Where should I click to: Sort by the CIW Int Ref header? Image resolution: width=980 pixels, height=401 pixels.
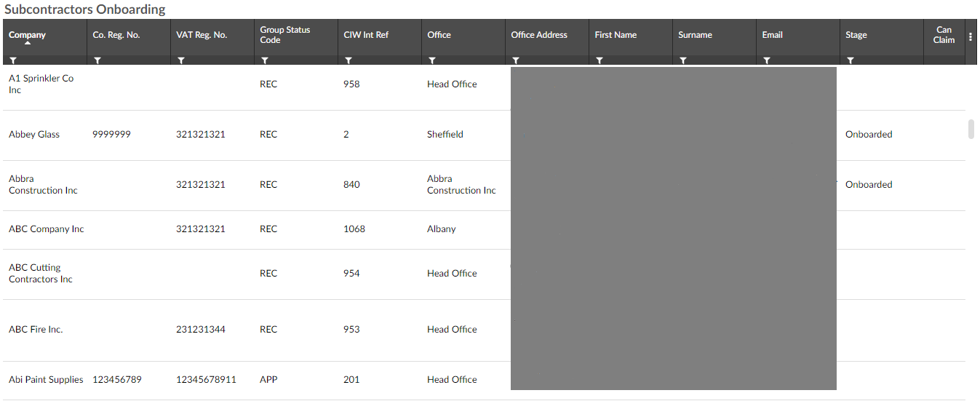[366, 35]
